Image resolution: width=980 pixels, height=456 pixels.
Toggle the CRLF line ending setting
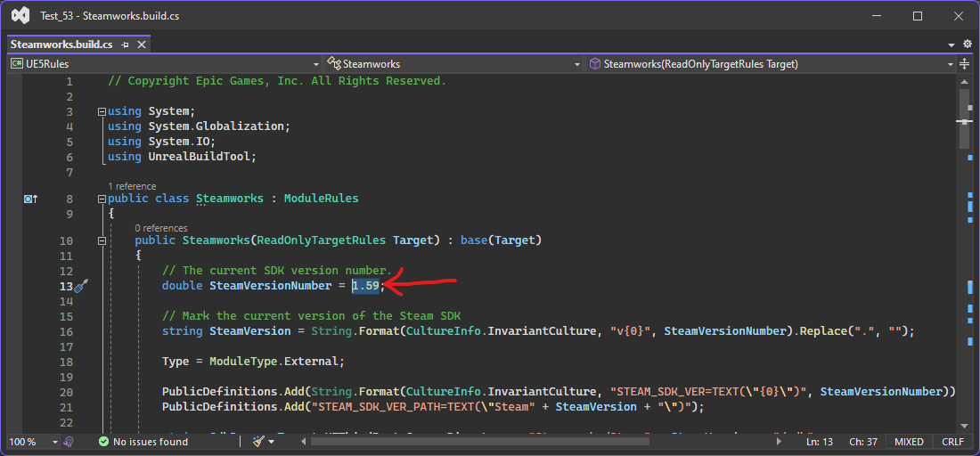951,442
